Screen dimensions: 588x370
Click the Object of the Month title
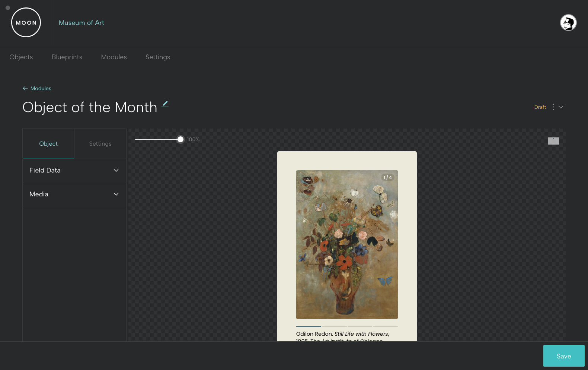tap(90, 107)
